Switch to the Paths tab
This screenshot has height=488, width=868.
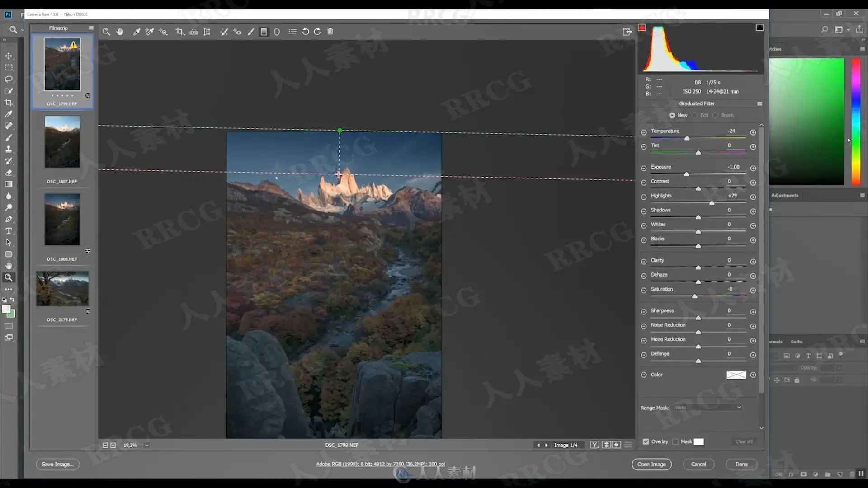pos(797,342)
